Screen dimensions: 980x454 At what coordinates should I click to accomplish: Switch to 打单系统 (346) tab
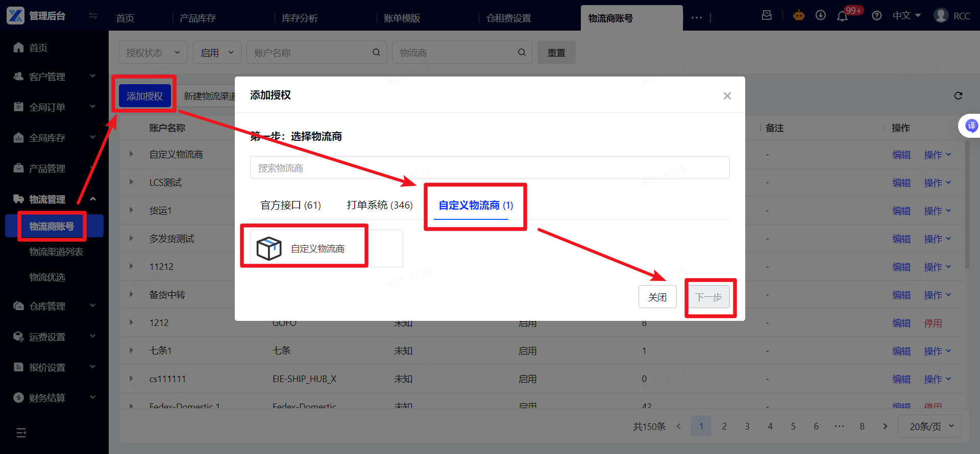point(380,205)
